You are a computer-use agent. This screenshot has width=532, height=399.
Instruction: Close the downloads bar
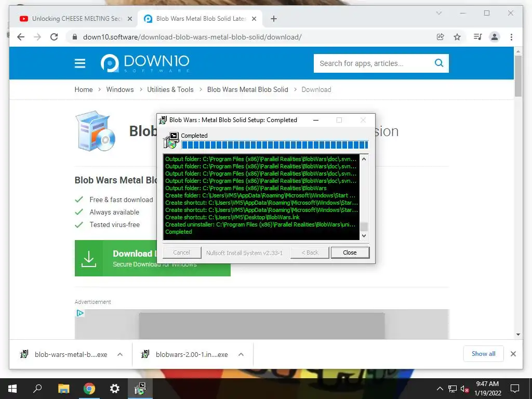point(513,354)
